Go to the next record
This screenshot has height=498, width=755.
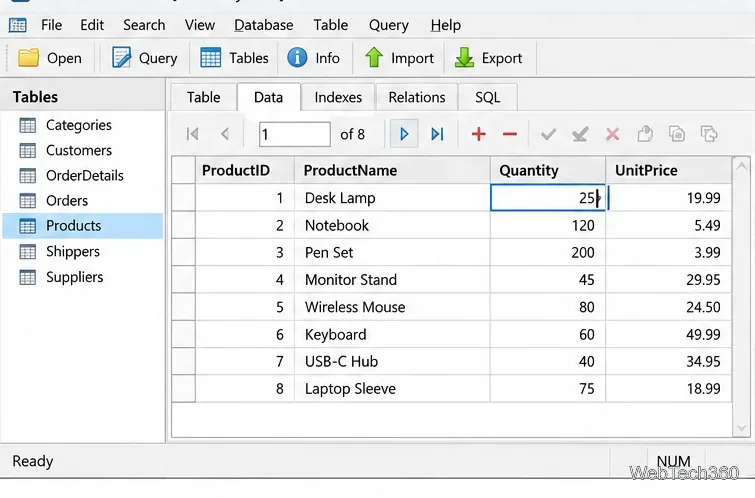click(x=404, y=134)
